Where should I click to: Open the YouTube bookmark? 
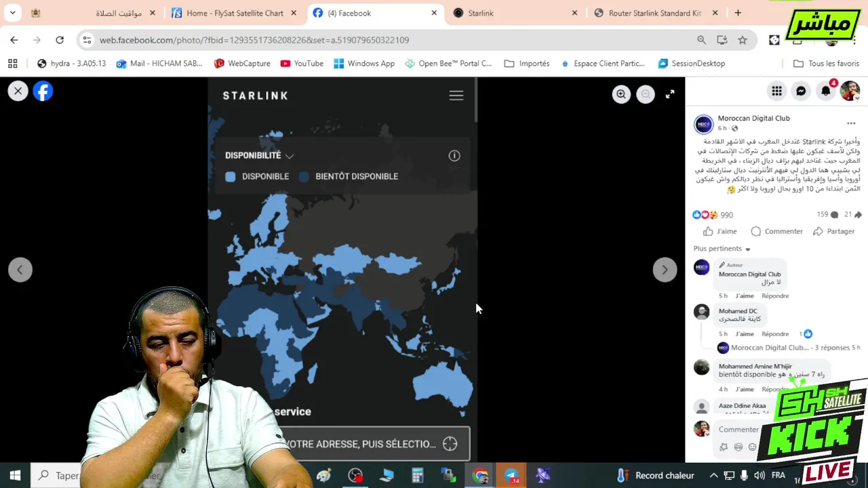pyautogui.click(x=302, y=64)
